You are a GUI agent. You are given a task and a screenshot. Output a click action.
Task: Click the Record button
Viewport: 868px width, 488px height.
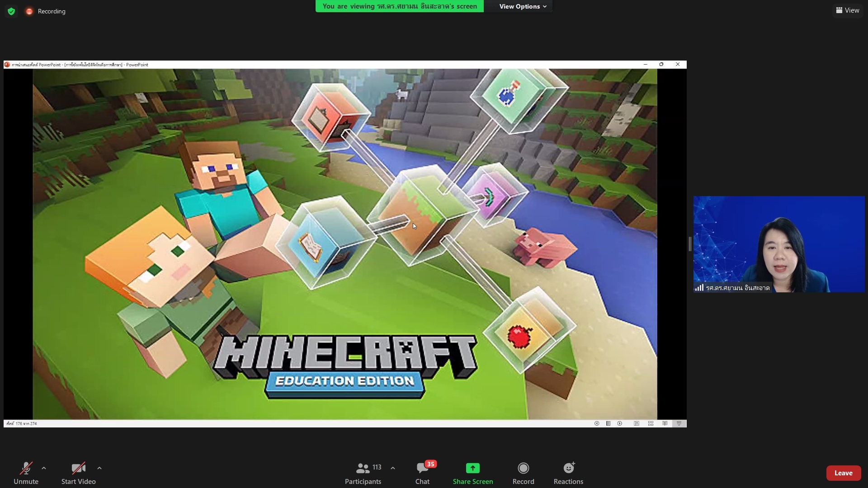click(523, 473)
